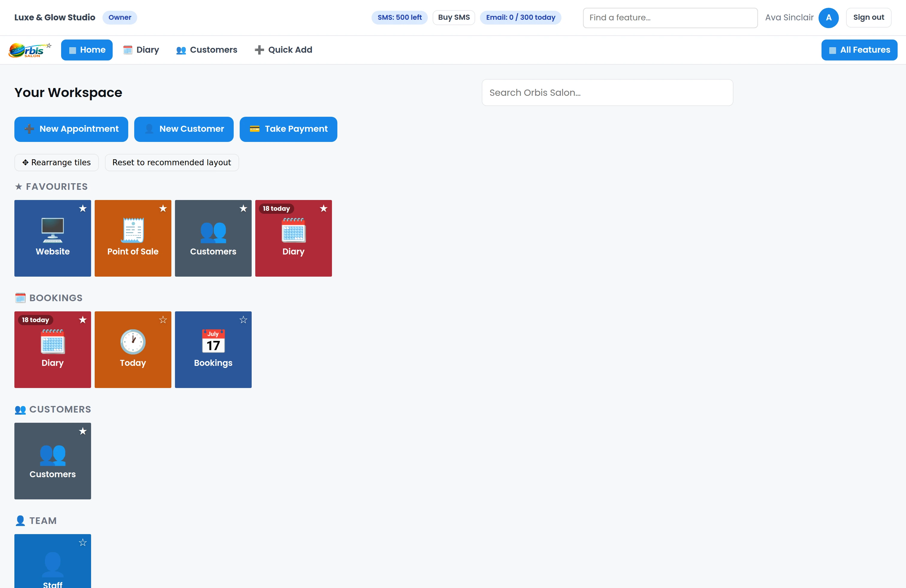906x588 pixels.
Task: Open the Customers tile under Customers section
Action: pyautogui.click(x=52, y=461)
